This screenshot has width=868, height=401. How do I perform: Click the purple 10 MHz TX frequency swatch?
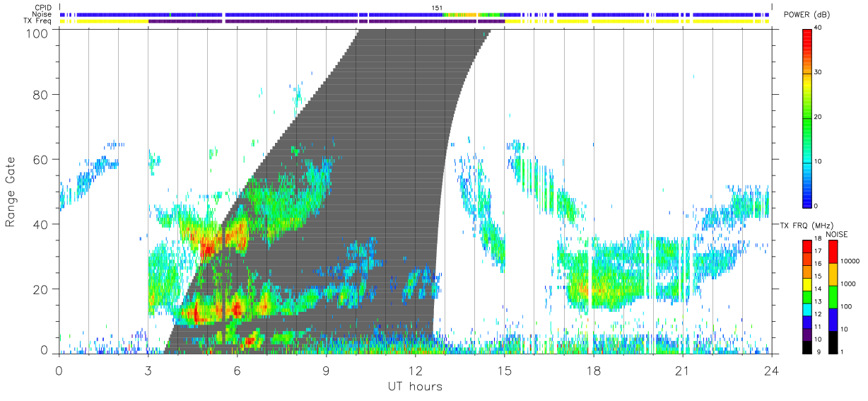[x=807, y=335]
